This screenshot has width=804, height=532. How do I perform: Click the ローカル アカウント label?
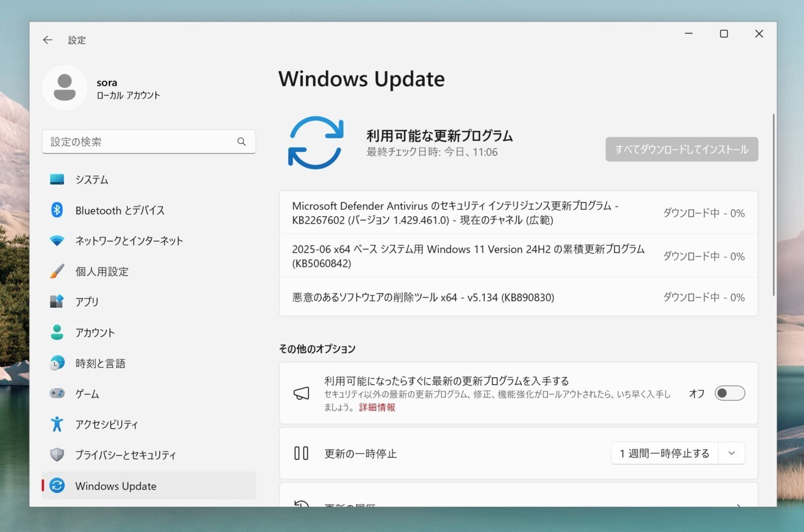click(x=128, y=95)
